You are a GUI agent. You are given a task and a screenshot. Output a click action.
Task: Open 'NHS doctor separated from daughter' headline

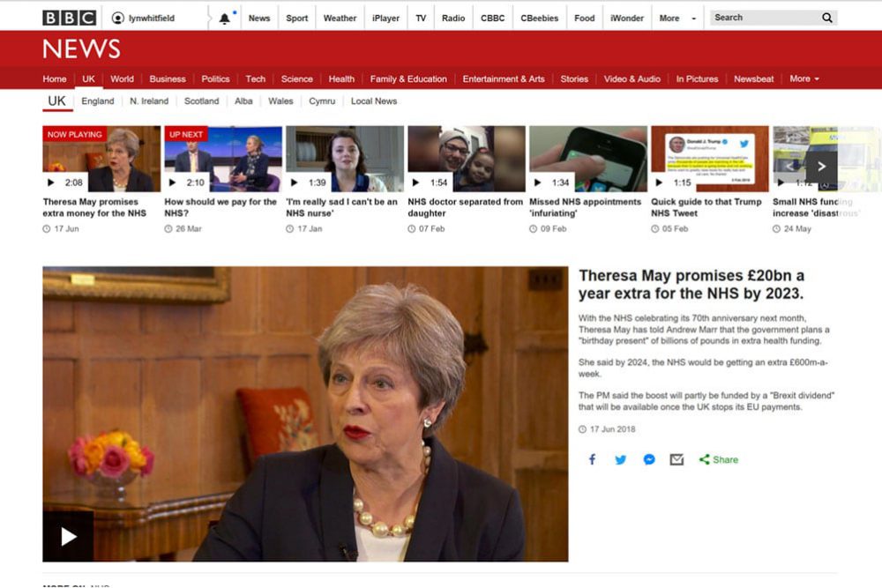[465, 207]
